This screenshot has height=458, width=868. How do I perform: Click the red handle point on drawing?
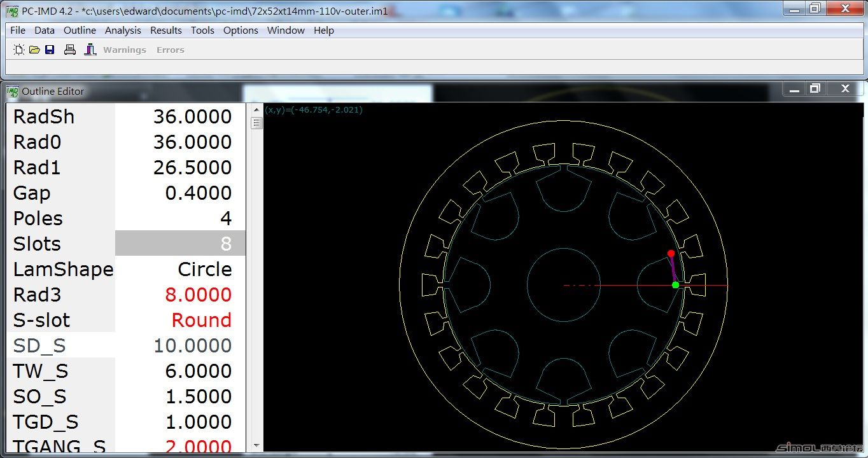pyautogui.click(x=671, y=253)
